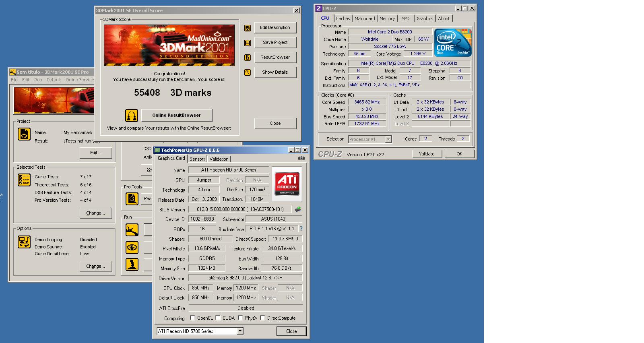This screenshot has width=644, height=343.
Task: Enable the OpenCL checkbox in GPU-Z
Action: coord(192,318)
